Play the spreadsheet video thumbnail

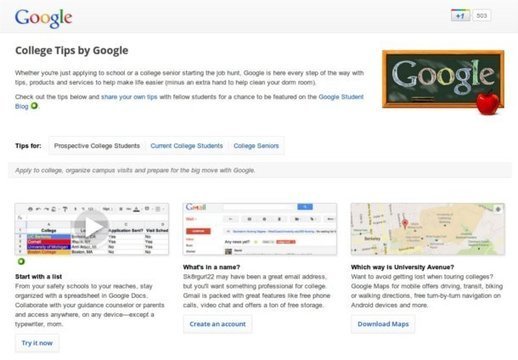92,226
